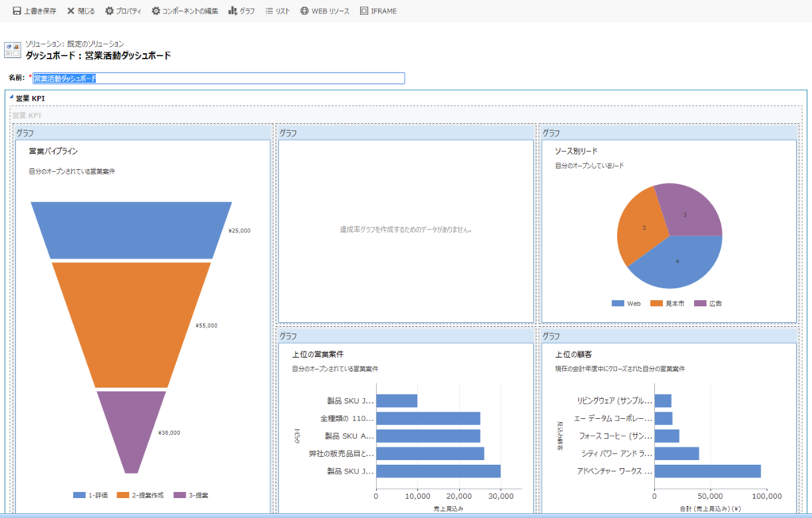Click the 全種類の 110… bar

428,419
